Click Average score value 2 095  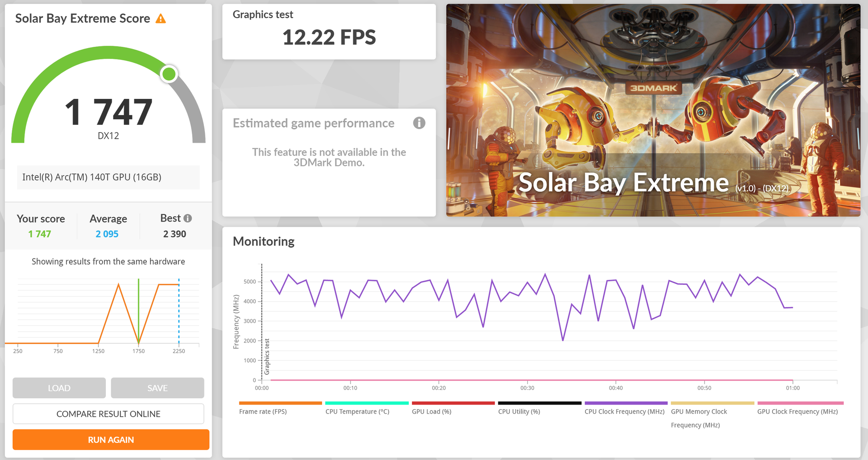[107, 234]
